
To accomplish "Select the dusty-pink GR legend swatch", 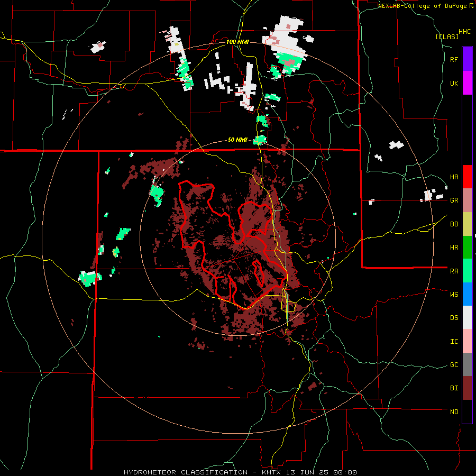I will (467, 200).
